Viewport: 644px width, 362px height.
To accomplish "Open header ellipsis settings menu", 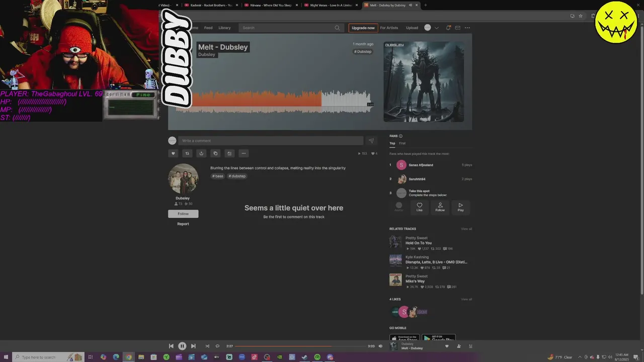I will [467, 28].
